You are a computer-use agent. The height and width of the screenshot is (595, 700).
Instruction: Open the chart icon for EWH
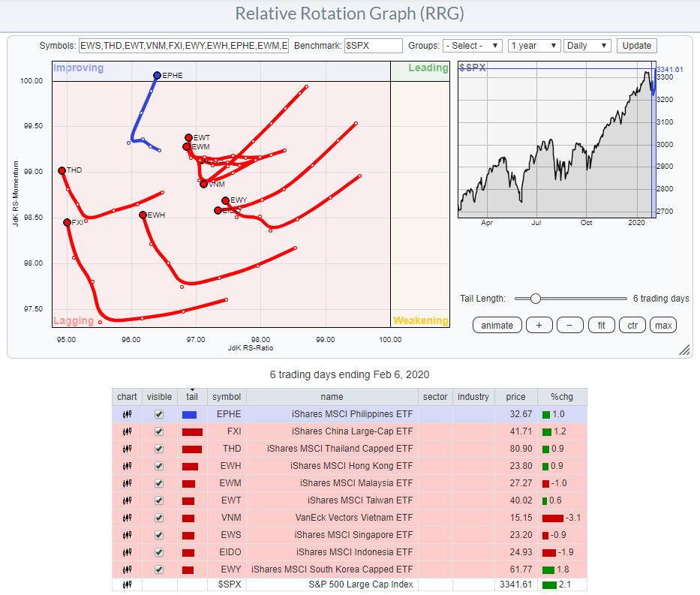(x=127, y=466)
